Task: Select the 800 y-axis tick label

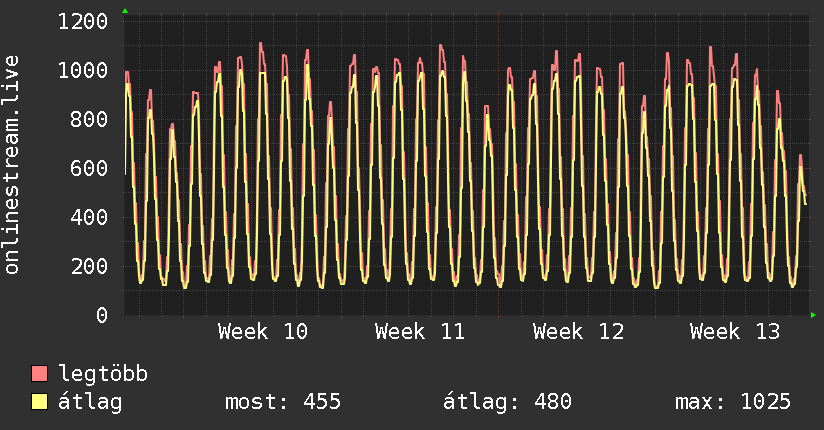Action: pos(88,119)
